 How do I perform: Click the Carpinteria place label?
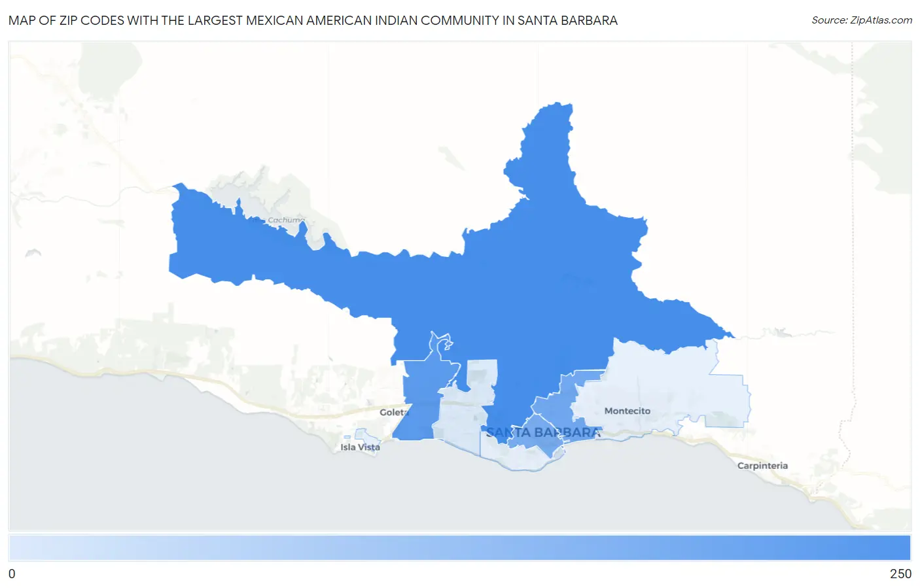pos(762,466)
